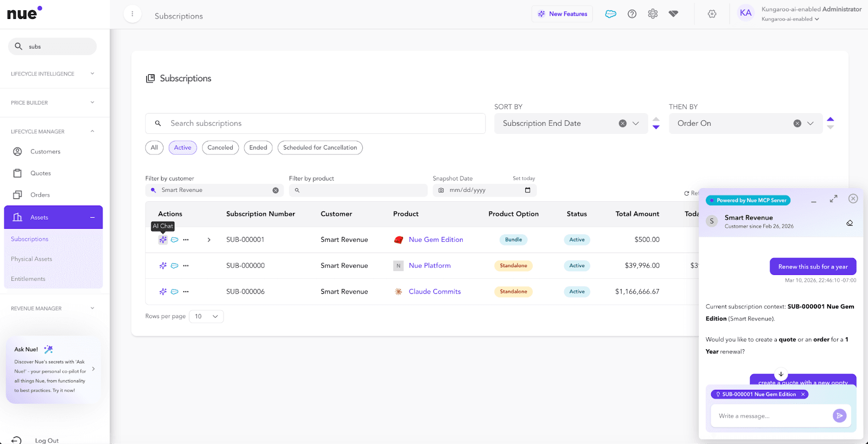This screenshot has height=444, width=868.
Task: Open Subscriptions under Assets
Action: tap(30, 239)
